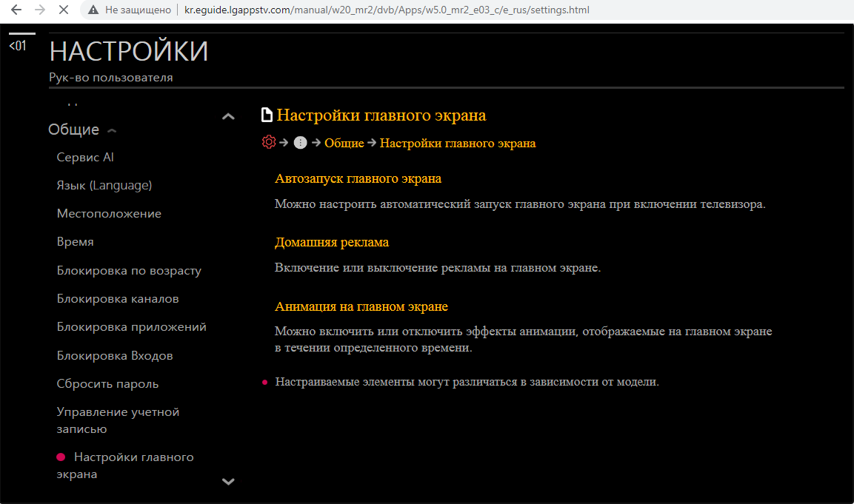The width and height of the screenshot is (854, 504).
Task: Go to Блокировка по возрасту
Action: pos(129,270)
